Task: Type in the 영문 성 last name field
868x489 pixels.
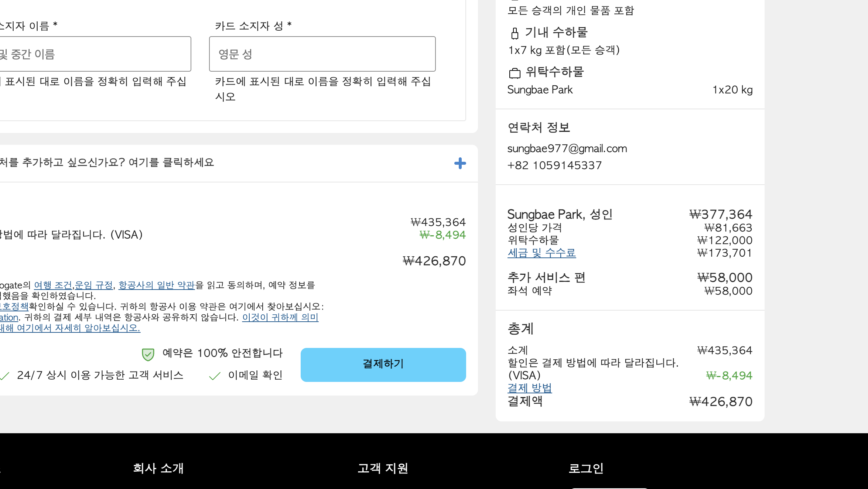Action: tap(322, 54)
